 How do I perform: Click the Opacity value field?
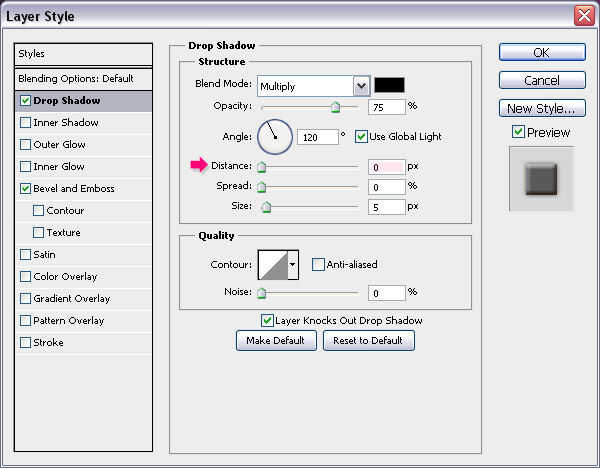[x=387, y=107]
